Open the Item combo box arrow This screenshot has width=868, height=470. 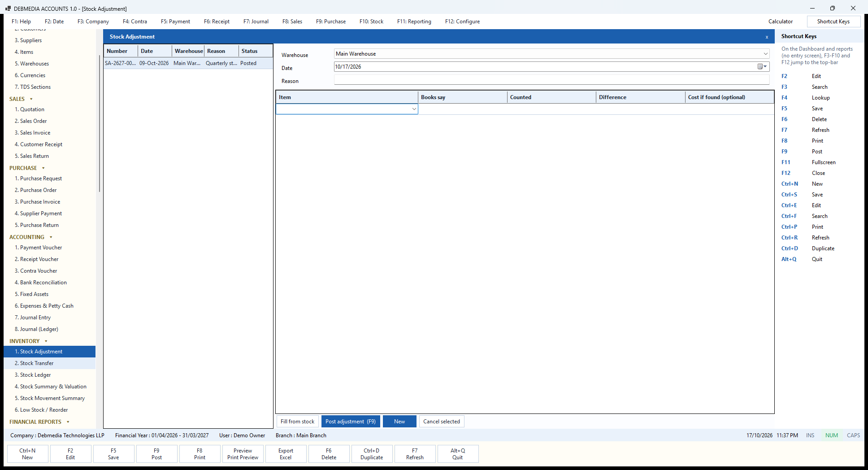(414, 109)
